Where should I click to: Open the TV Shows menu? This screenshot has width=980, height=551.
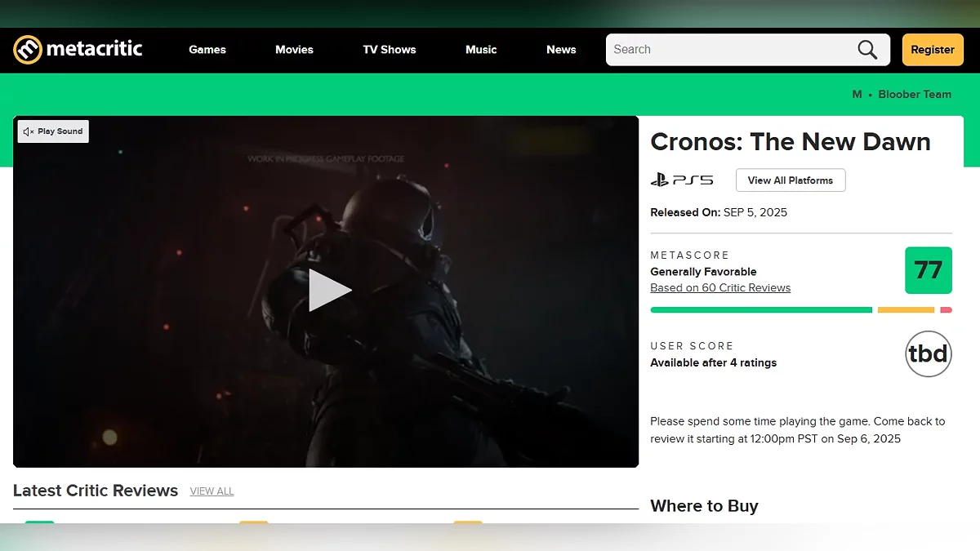390,50
